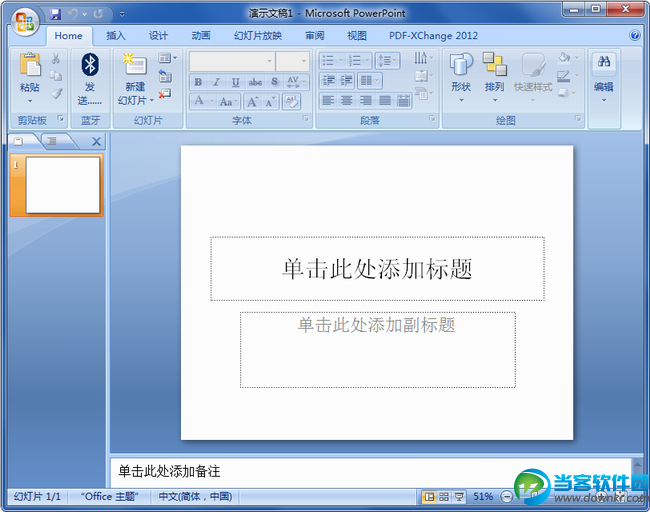Click the Cut scissors icon

click(x=56, y=59)
